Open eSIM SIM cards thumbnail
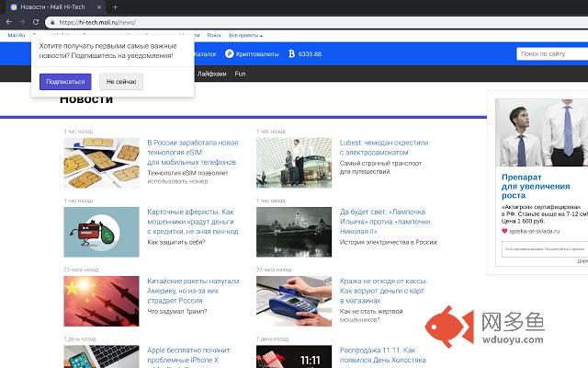 click(101, 163)
